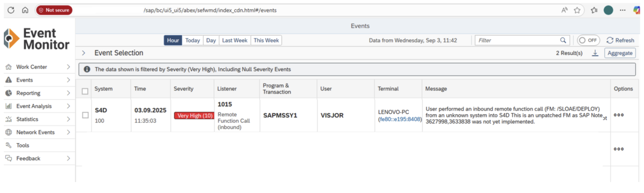Open the terminal IP link fe80::e195:8408
The width and height of the screenshot is (644, 193).
point(400,119)
